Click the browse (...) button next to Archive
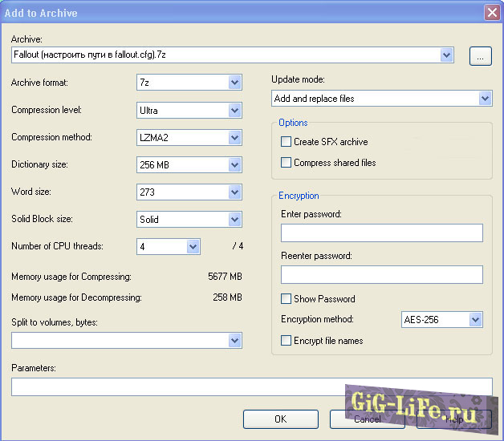 tap(480, 55)
